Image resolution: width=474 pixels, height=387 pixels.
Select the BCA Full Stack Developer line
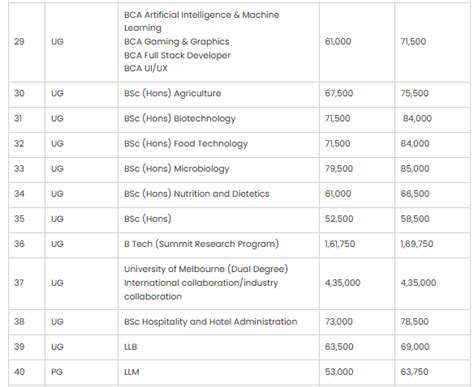coord(177,55)
